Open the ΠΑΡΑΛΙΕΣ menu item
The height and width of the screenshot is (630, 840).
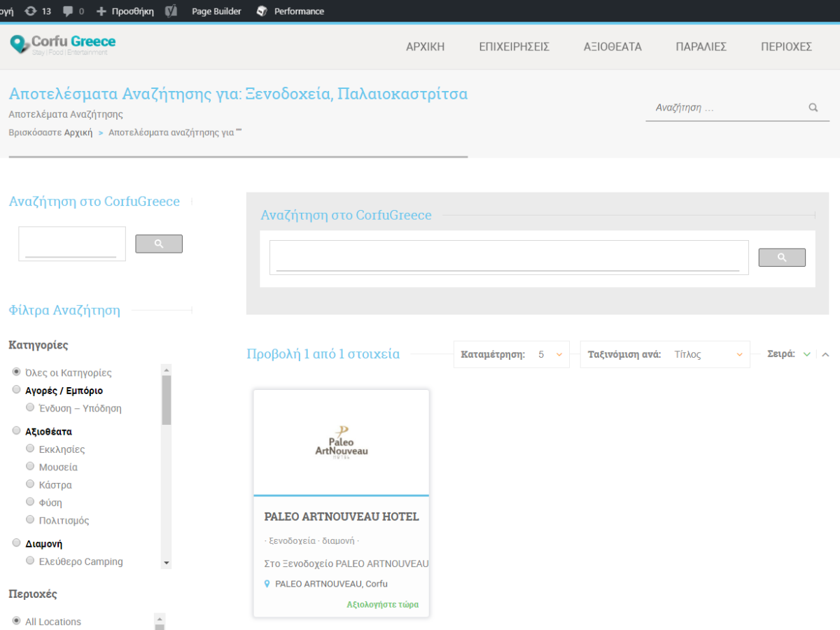pos(701,47)
